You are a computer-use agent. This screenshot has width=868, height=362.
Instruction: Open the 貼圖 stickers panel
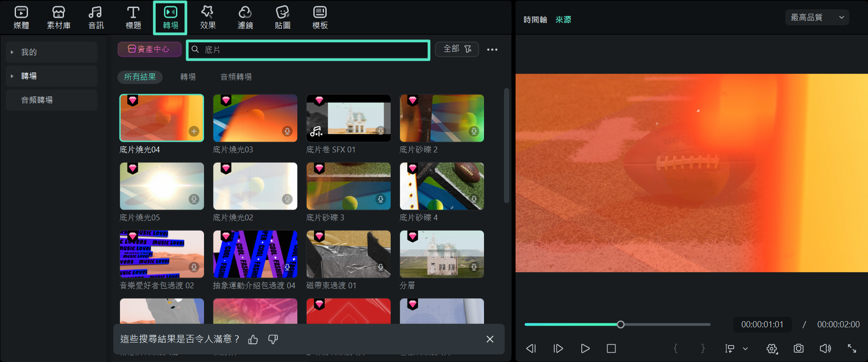[x=282, y=18]
